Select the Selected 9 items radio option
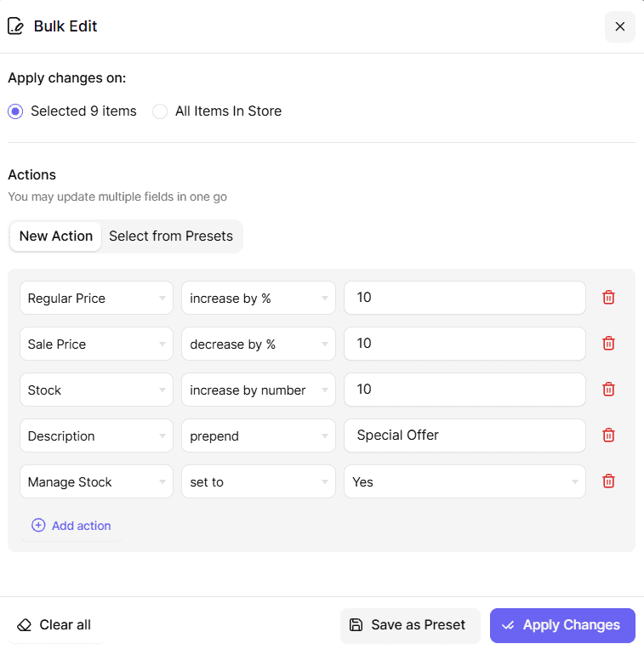644x649 pixels. coord(72,111)
